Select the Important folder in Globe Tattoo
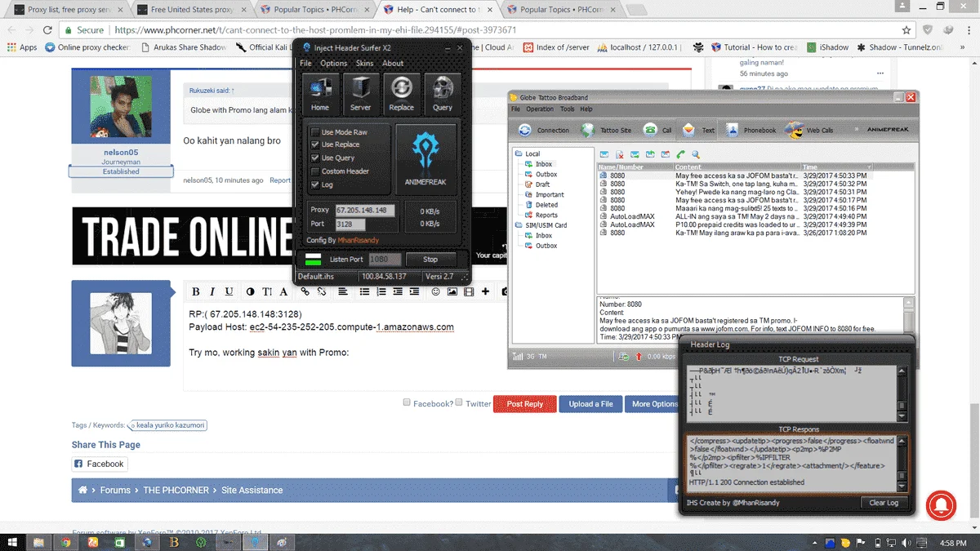 550,194
